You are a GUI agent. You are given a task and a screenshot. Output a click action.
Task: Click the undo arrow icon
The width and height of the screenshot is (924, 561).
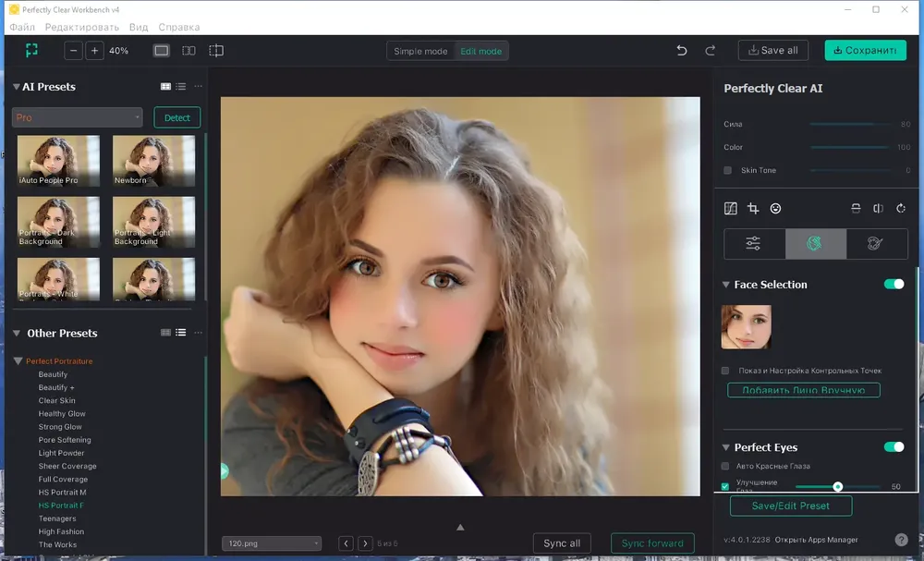coord(682,51)
